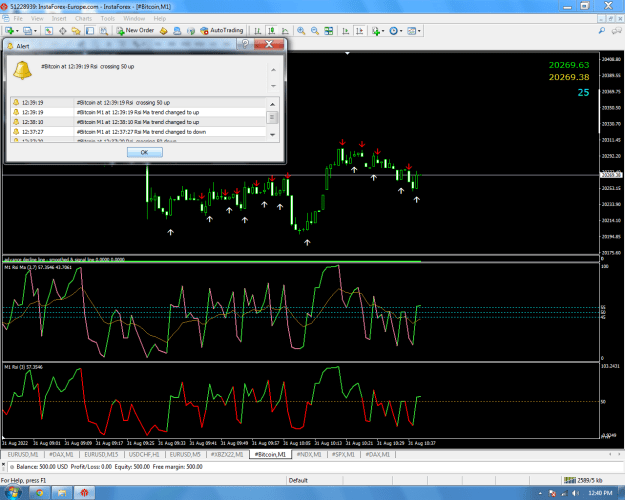625x500 pixels.
Task: Open the Insert menu
Action: click(x=59, y=18)
